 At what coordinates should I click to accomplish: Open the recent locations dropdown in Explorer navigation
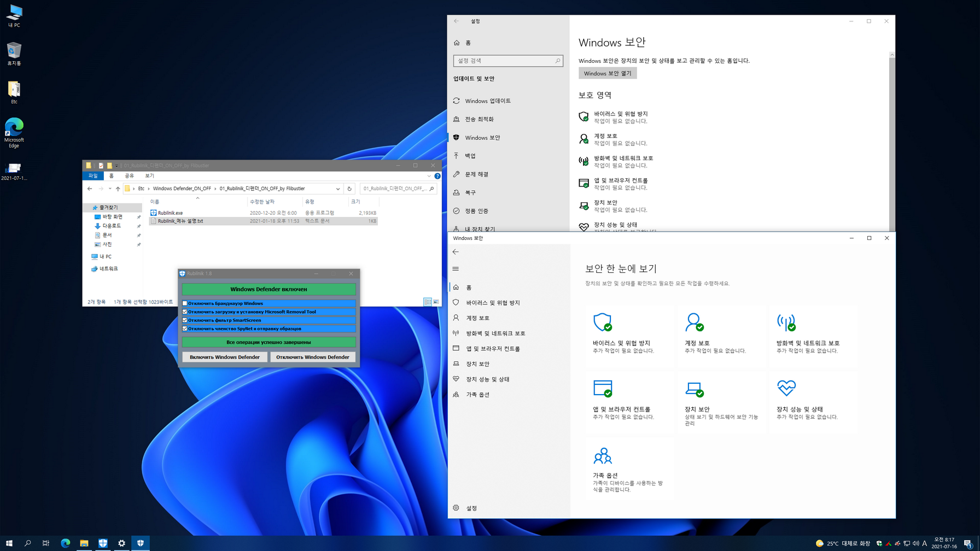pyautogui.click(x=110, y=189)
